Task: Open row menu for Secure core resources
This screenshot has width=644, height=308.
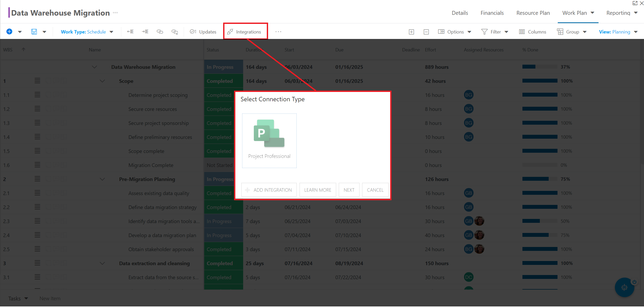Action: point(37,109)
